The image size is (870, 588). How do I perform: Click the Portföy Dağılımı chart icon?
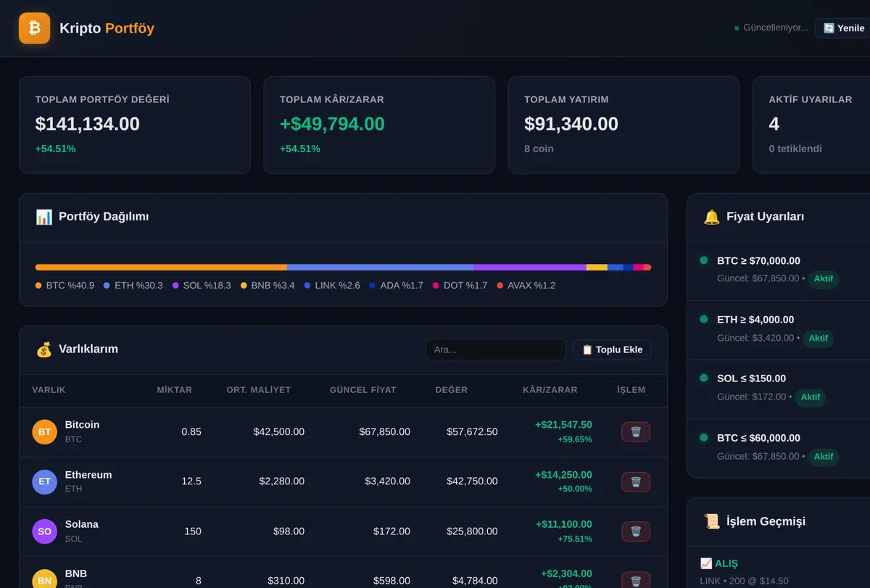pos(43,217)
